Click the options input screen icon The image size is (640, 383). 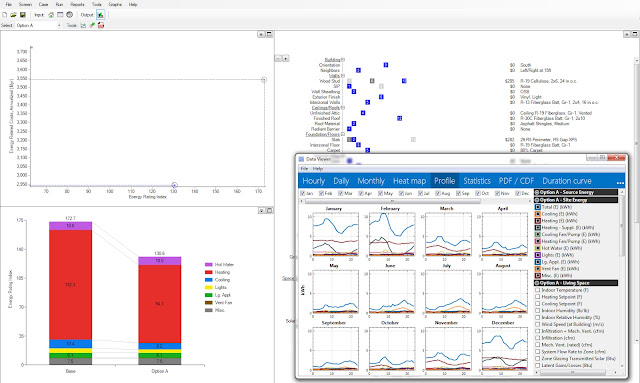[x=60, y=15]
